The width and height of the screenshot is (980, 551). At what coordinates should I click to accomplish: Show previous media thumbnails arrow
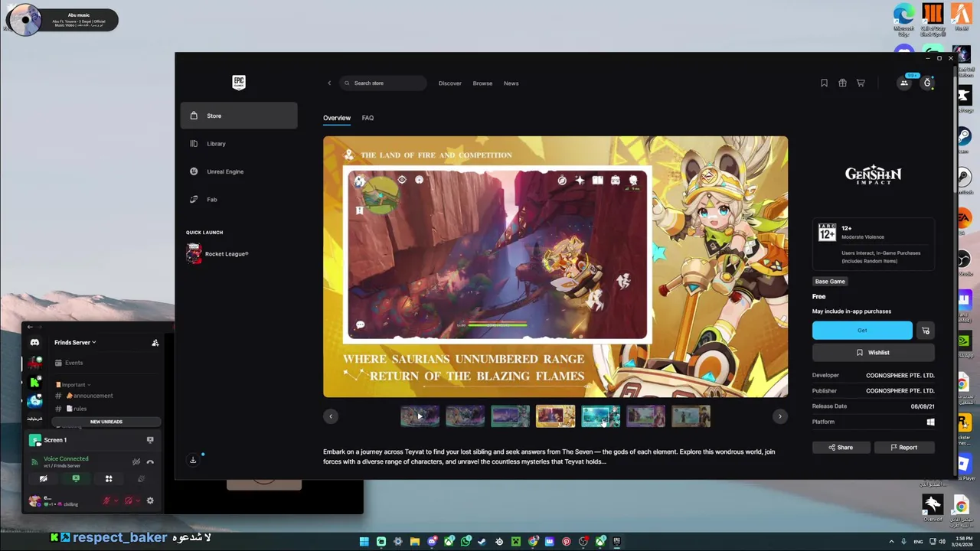pos(331,416)
